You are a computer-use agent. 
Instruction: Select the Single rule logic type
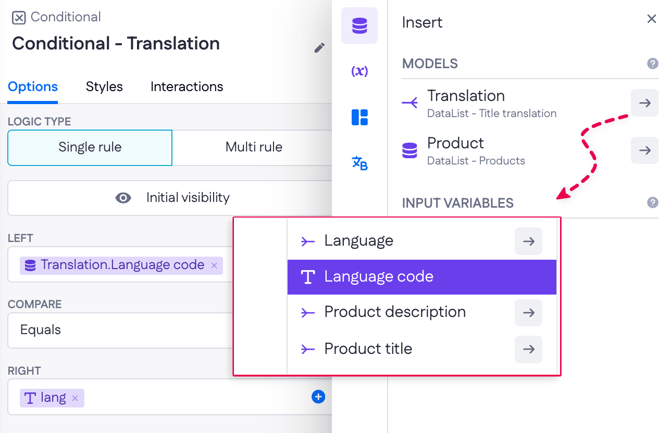click(90, 148)
